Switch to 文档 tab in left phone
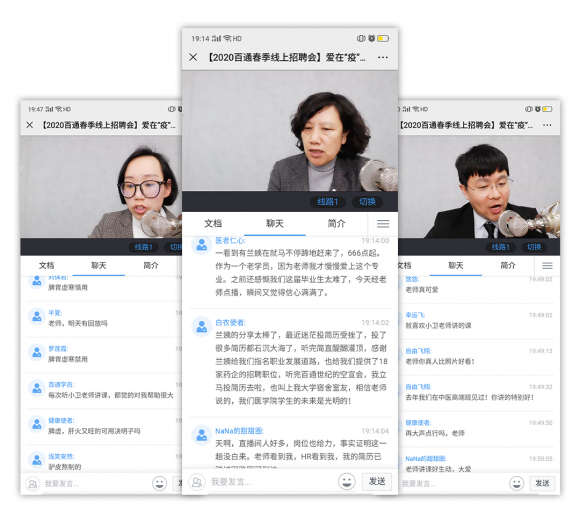The width and height of the screenshot is (580, 520). coord(47,265)
